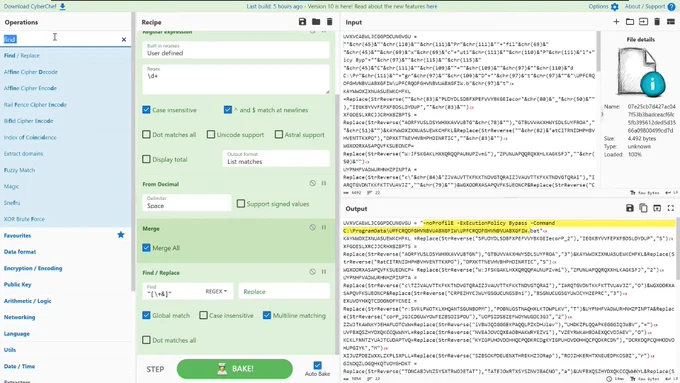This screenshot has width=680, height=383.
Task: Select the Rail Fence Cipher Encode operation
Action: pyautogui.click(x=65, y=105)
